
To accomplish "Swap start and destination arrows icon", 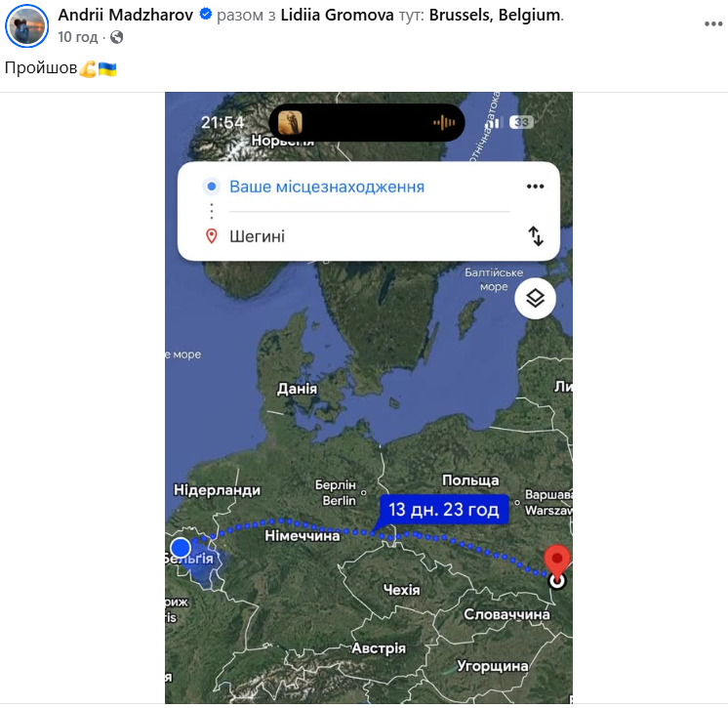I will pyautogui.click(x=536, y=236).
